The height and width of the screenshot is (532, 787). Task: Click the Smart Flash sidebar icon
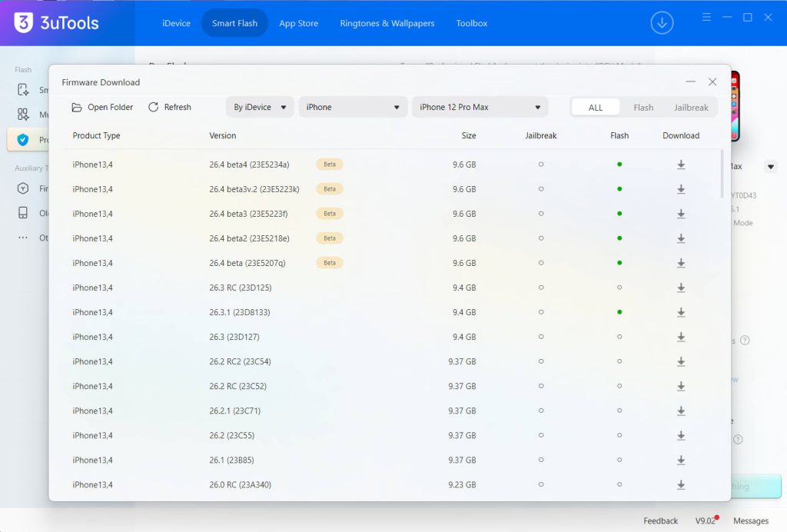point(23,90)
